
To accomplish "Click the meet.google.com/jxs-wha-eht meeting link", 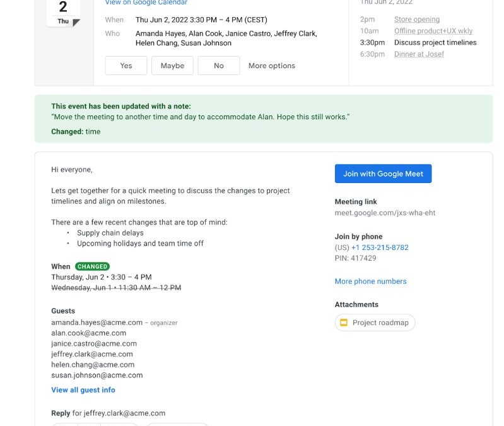I will tap(385, 213).
